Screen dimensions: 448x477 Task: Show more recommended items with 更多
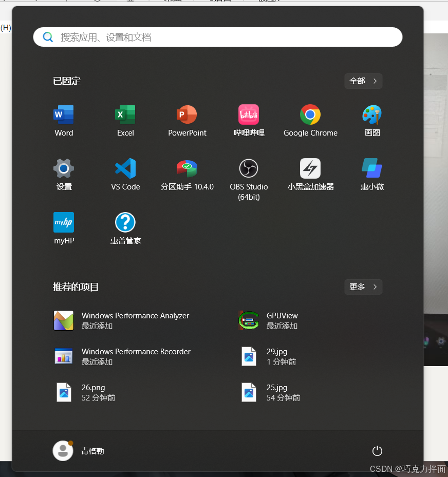(363, 287)
